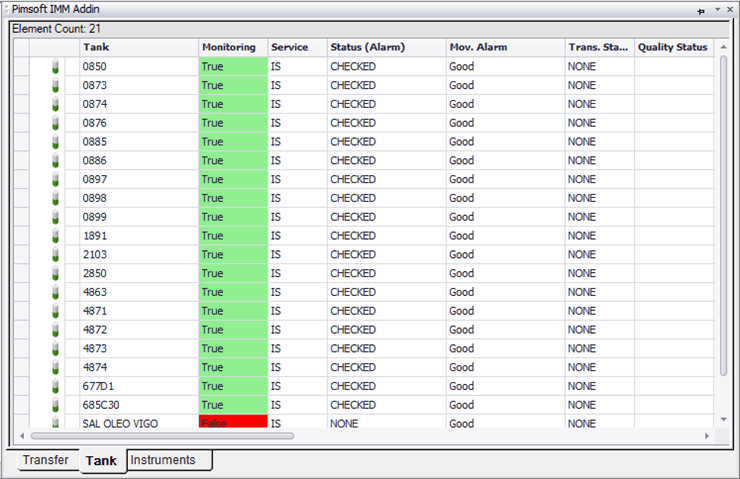This screenshot has width=740, height=479.
Task: Switch to the Transfer tab
Action: click(x=45, y=460)
